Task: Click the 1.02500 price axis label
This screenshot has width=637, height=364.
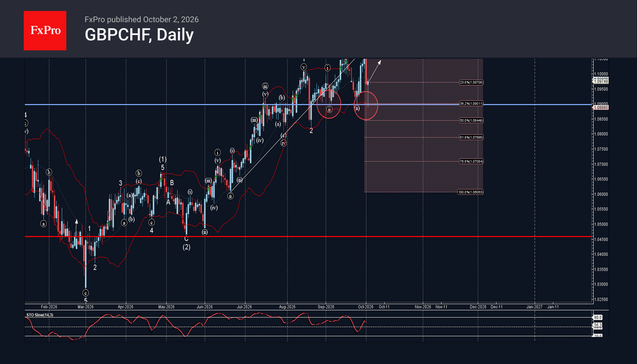Action: [601, 299]
